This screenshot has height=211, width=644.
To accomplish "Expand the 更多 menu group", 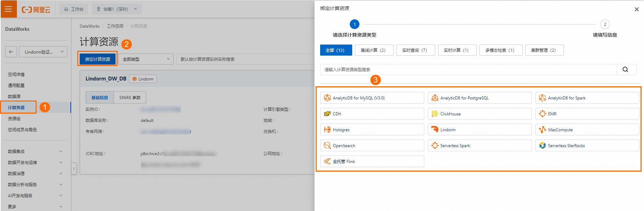I will click(35, 207).
